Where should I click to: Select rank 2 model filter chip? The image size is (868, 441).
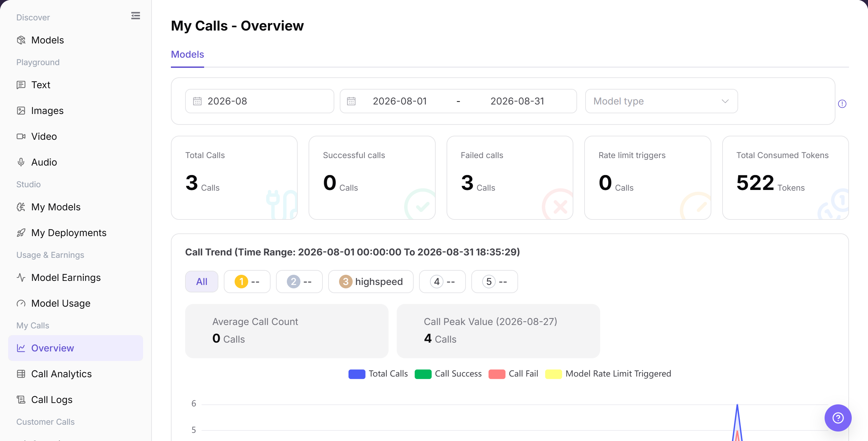click(299, 282)
